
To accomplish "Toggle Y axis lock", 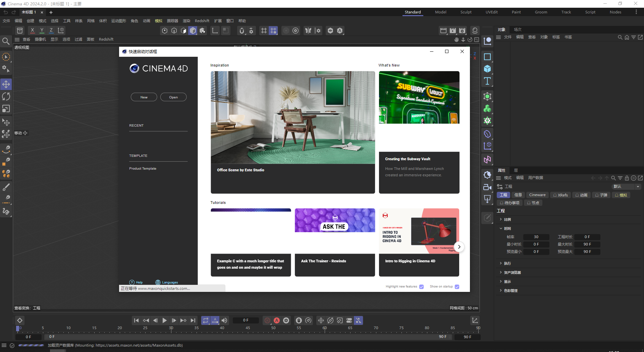I will point(42,31).
